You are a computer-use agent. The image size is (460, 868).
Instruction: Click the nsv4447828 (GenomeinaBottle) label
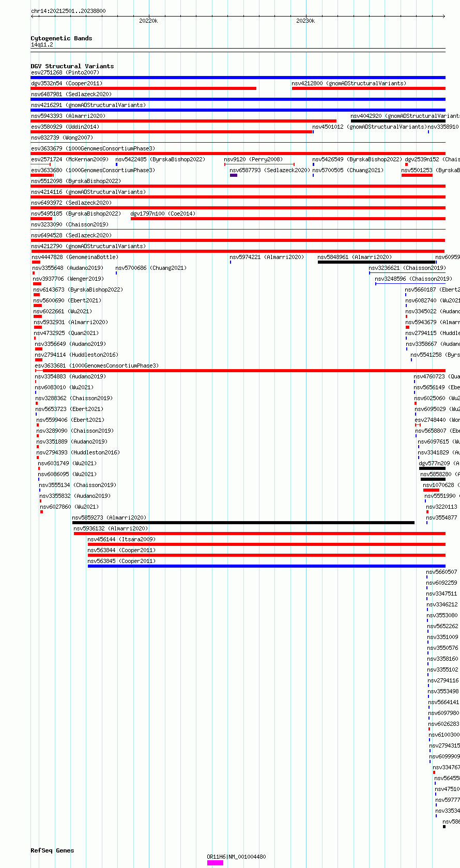[75, 257]
